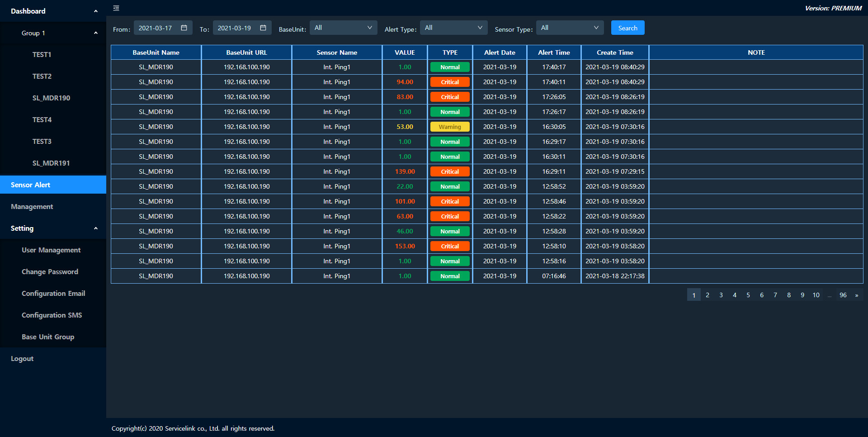This screenshot has width=868, height=437.
Task: Open the Sensor Type dropdown
Action: (x=570, y=28)
